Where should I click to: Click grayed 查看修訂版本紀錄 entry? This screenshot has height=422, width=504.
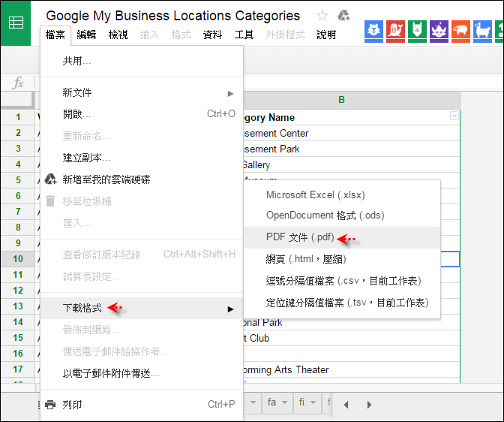coord(142,255)
